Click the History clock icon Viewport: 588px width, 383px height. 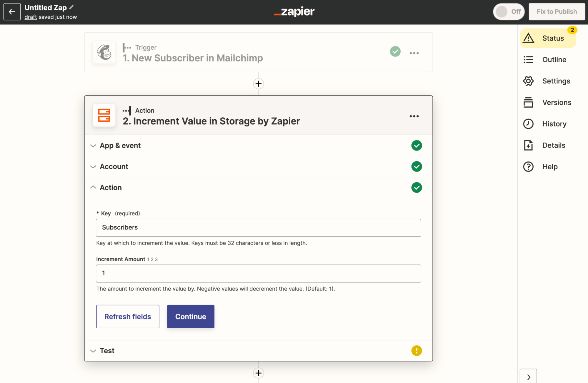[x=528, y=124]
